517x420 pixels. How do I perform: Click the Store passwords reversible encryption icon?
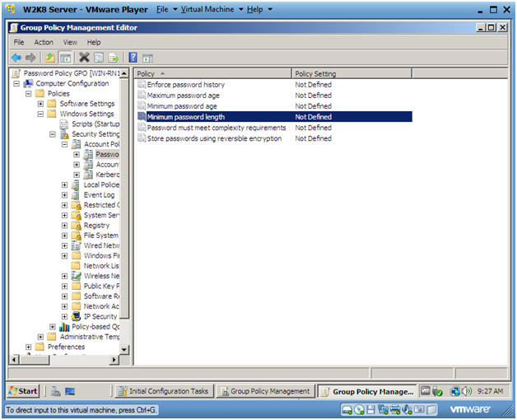point(142,138)
